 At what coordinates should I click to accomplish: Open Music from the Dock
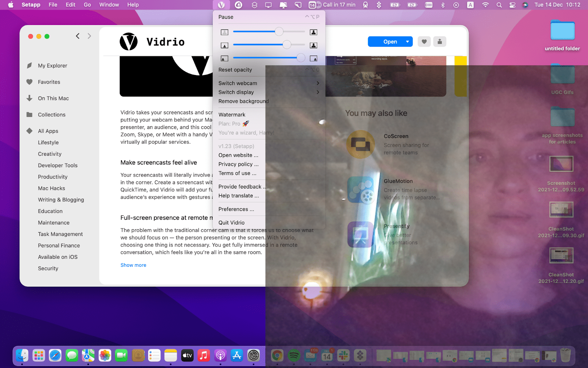tap(204, 355)
